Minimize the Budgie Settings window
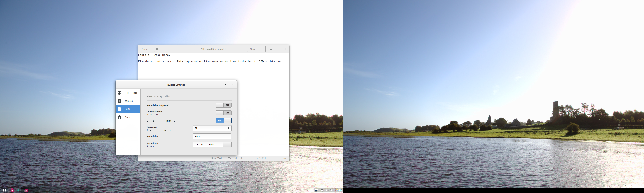 (218, 85)
